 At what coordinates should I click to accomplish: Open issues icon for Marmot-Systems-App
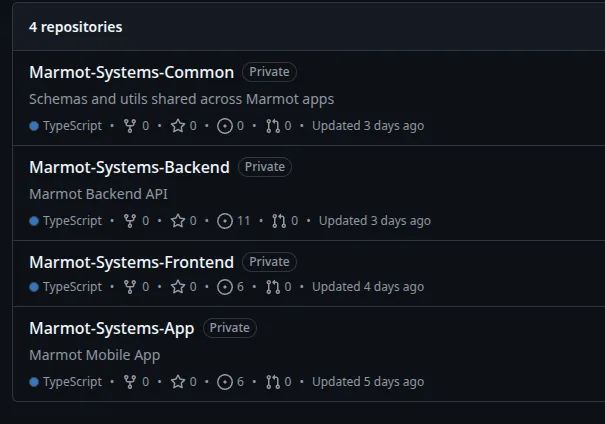[x=225, y=382]
